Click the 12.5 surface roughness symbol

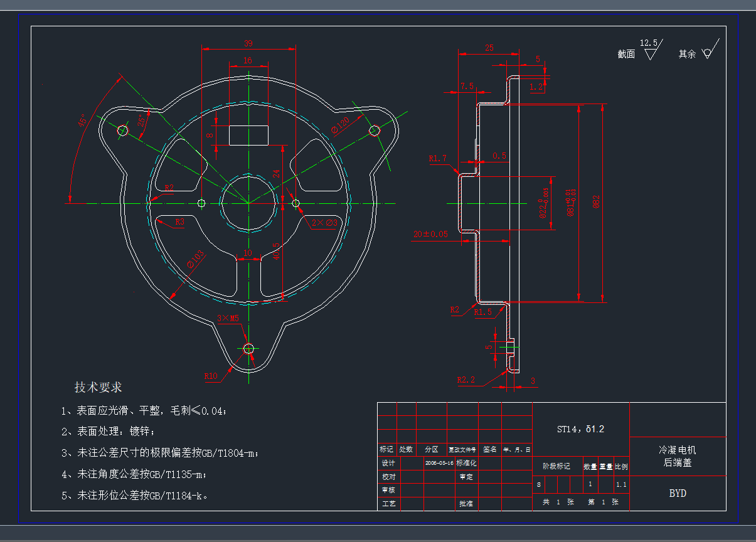click(x=650, y=51)
